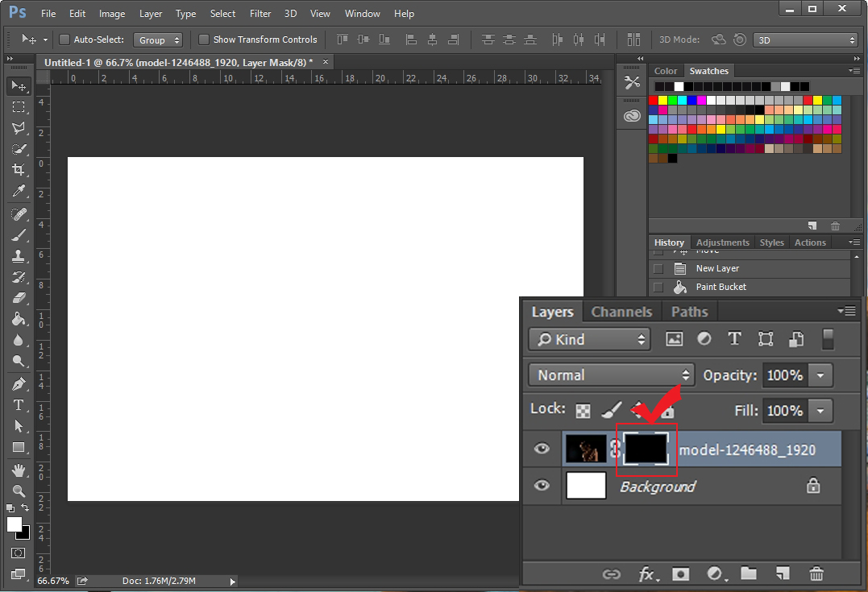Screen dimensions: 868x592
Task: Enable the Auto-Select checkbox
Action: coord(64,39)
